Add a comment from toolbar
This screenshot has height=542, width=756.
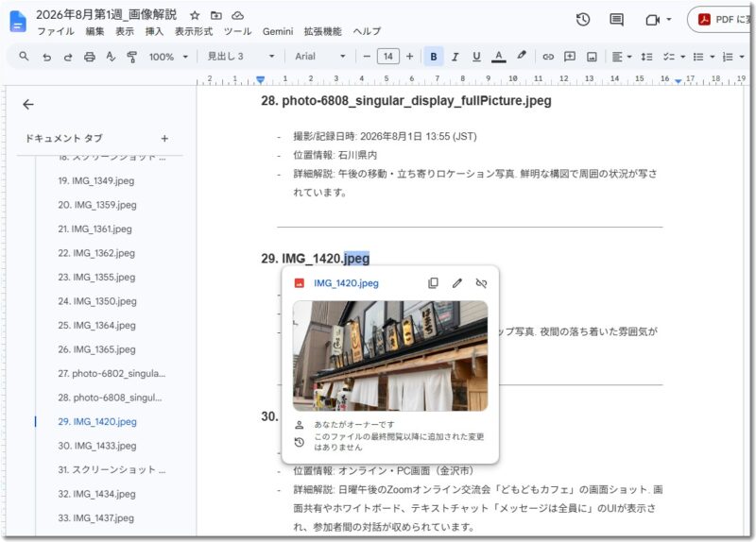(570, 57)
